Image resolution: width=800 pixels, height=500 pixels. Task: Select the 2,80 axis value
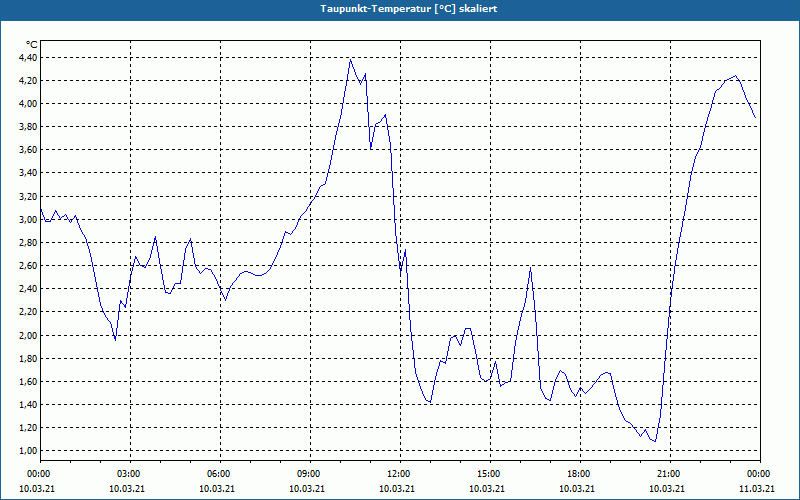click(28, 242)
